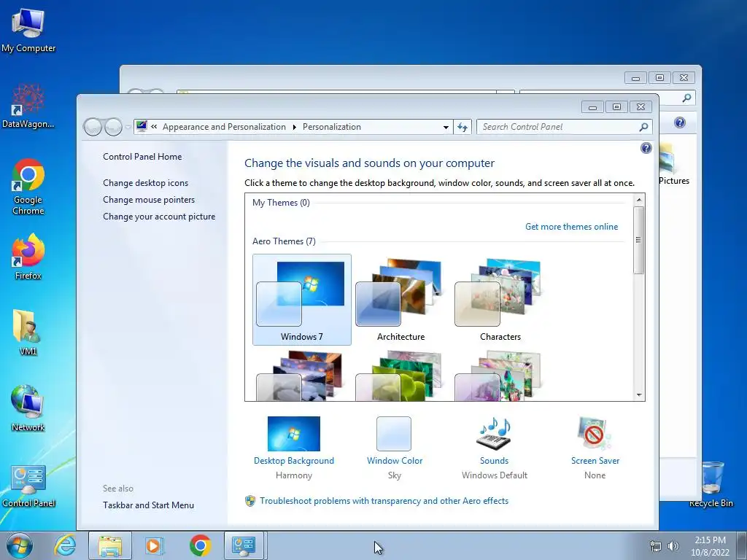The height and width of the screenshot is (560, 747).
Task: Launch Google Chrome from the desktop
Action: (28, 186)
